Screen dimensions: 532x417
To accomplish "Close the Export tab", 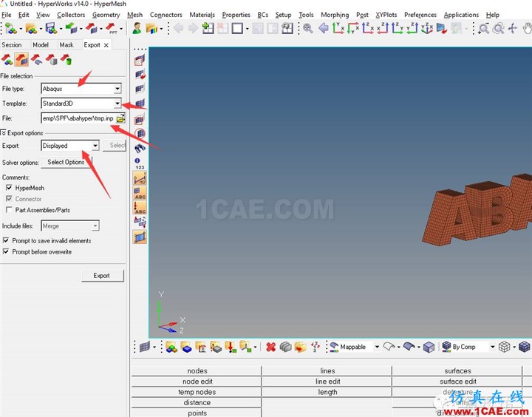I will click(106, 45).
